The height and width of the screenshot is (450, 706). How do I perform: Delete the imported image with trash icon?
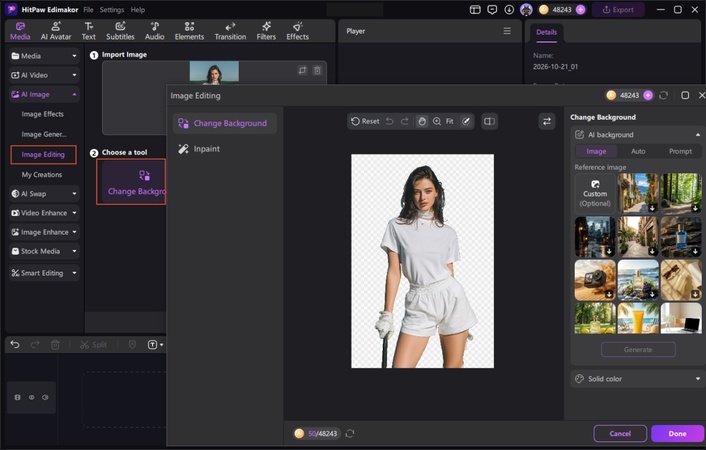317,70
